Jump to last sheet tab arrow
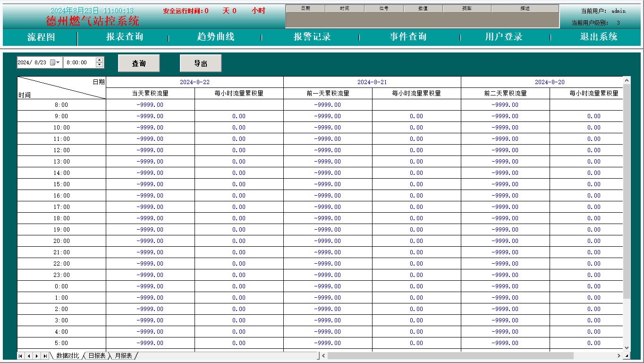 tap(45, 356)
